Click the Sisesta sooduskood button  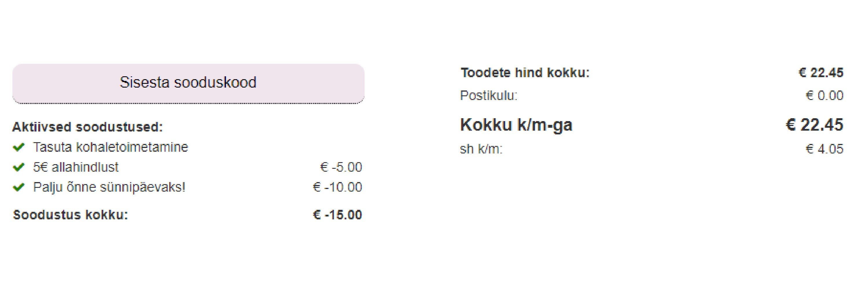[x=188, y=84]
